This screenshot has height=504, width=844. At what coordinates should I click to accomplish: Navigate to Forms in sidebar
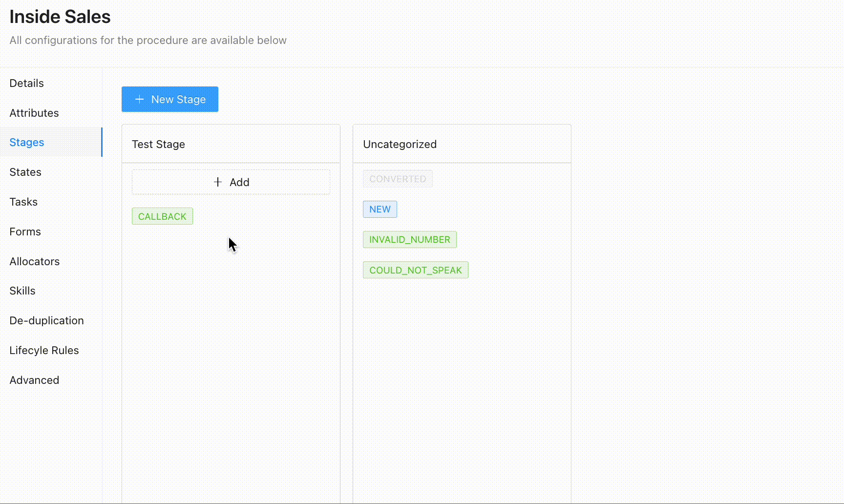(x=25, y=231)
